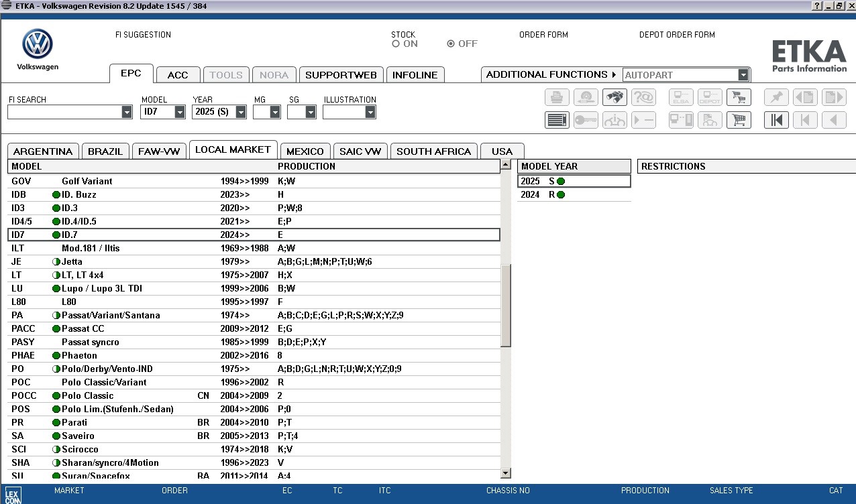Image resolution: width=856 pixels, height=504 pixels.
Task: Select the ARGENTINA market tab
Action: (43, 151)
